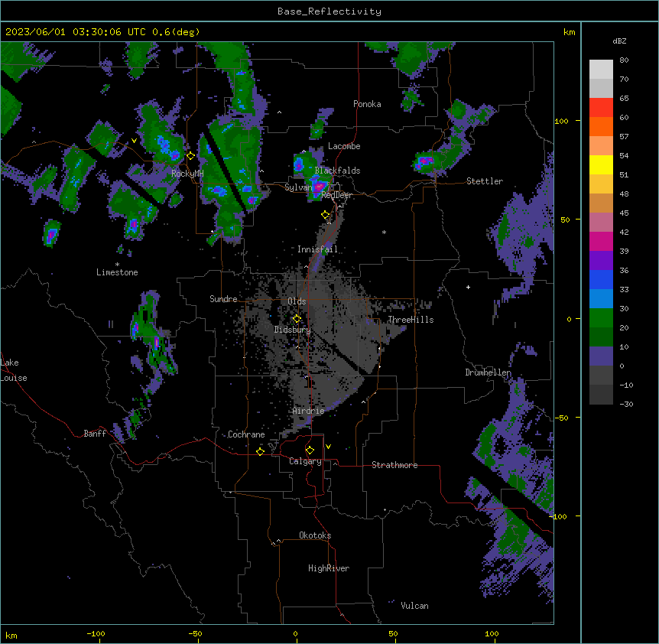Screen dimensions: 659x644
Task: Click the Okotoks label
Action: click(315, 535)
